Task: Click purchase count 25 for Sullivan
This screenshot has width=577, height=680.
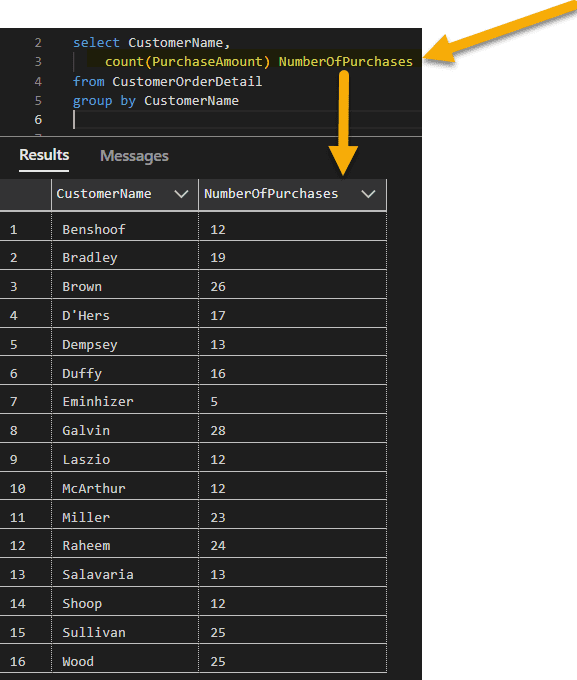Action: (292, 632)
